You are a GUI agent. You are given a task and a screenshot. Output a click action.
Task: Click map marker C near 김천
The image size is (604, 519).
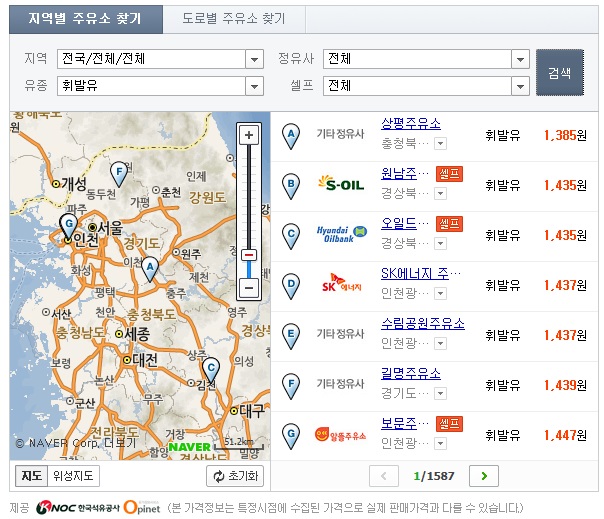pos(211,370)
